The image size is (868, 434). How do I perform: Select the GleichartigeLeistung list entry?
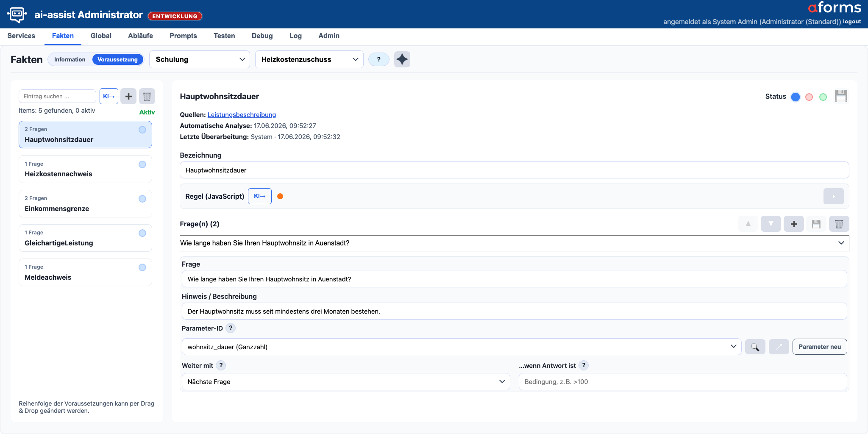(85, 238)
